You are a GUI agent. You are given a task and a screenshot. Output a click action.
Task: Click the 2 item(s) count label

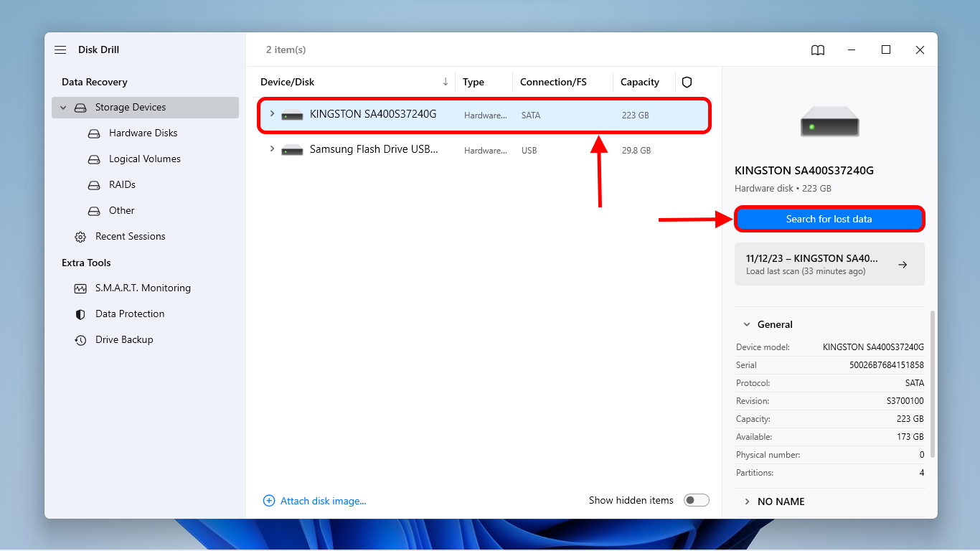tap(286, 50)
